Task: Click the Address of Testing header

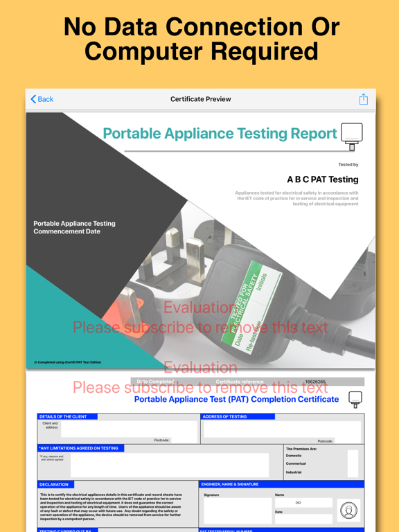Action: (x=238, y=416)
